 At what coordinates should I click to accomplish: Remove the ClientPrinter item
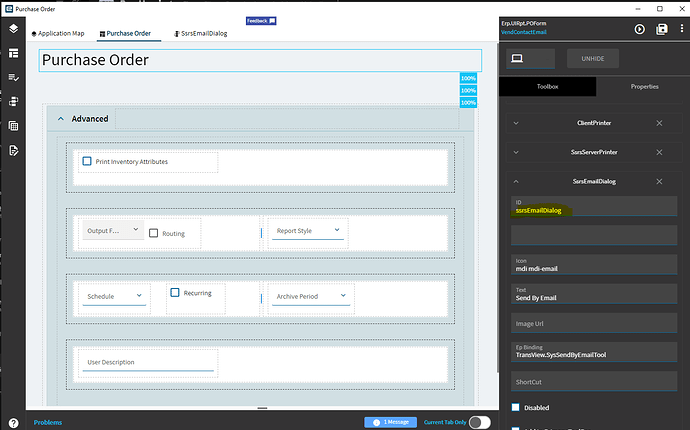point(659,123)
